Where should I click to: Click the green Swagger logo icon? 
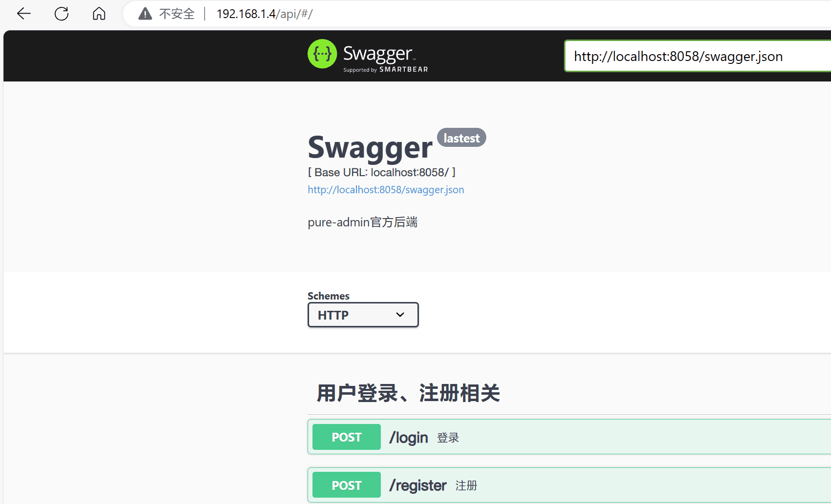pos(322,54)
